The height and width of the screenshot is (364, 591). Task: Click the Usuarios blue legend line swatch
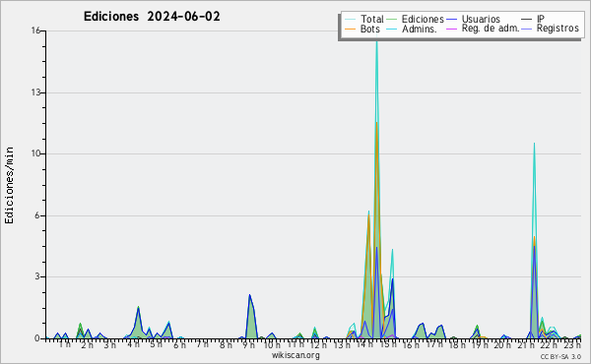click(x=451, y=20)
